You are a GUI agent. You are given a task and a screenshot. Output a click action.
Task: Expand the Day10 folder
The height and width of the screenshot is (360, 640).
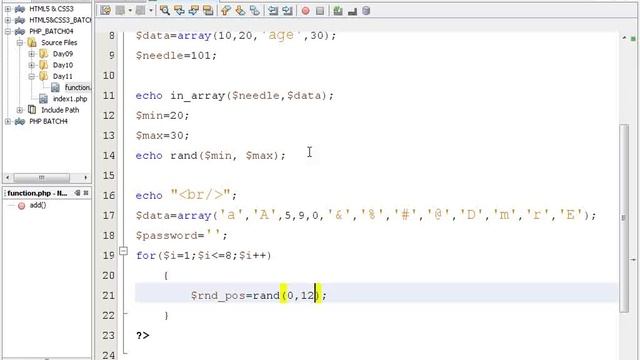pyautogui.click(x=31, y=65)
